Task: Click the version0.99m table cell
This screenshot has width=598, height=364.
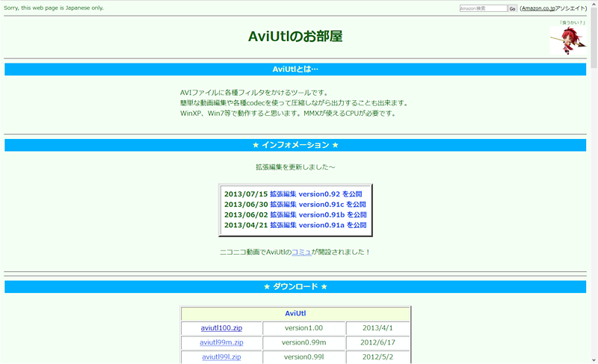Action: [304, 342]
